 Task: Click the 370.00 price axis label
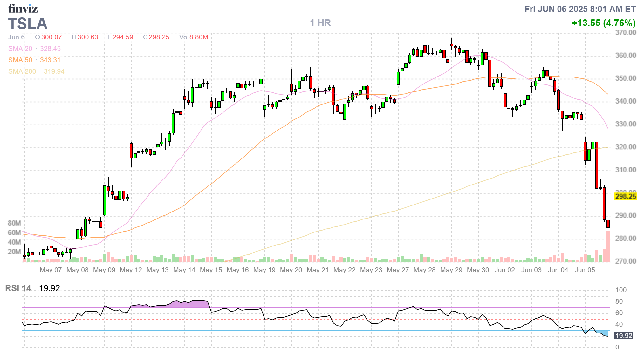pyautogui.click(x=626, y=32)
